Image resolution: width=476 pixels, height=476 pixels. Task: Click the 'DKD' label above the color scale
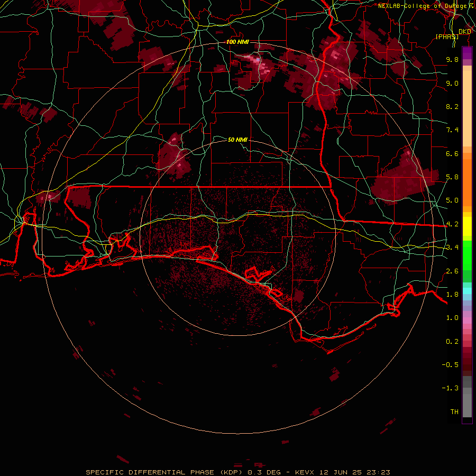(x=465, y=31)
